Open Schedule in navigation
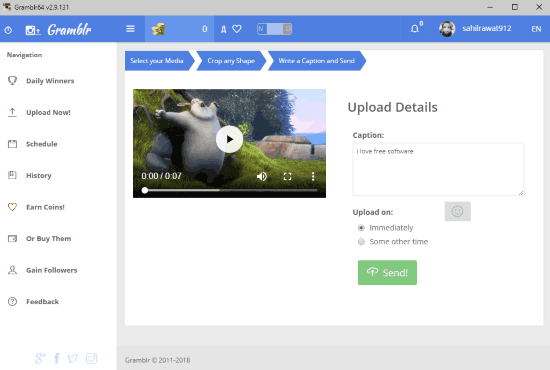 [41, 144]
